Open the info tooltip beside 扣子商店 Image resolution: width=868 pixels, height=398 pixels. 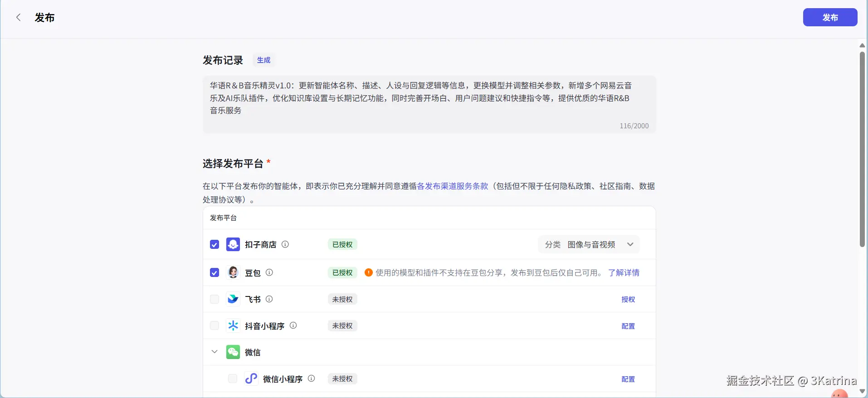[x=285, y=244]
